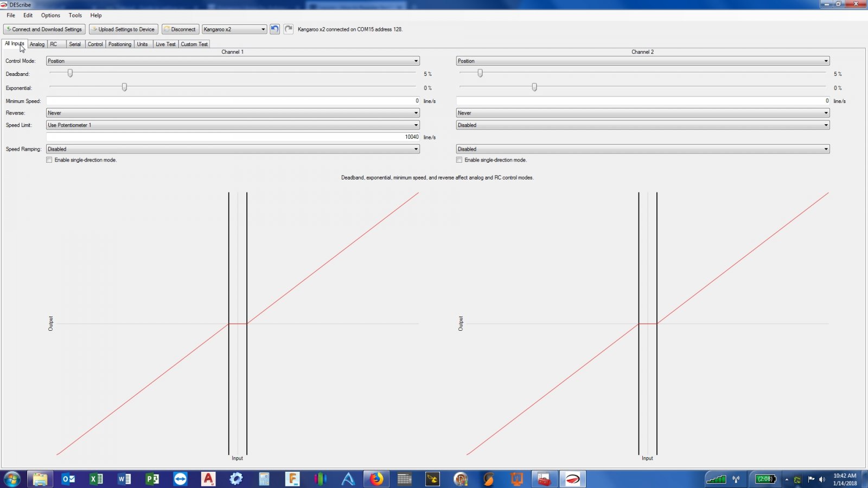This screenshot has width=868, height=488.
Task: Open Channel 2 Speed Ramping dropdown
Action: click(643, 149)
